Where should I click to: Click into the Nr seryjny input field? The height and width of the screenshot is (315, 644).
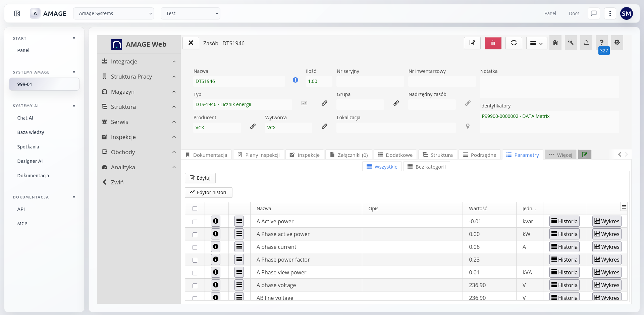point(370,81)
